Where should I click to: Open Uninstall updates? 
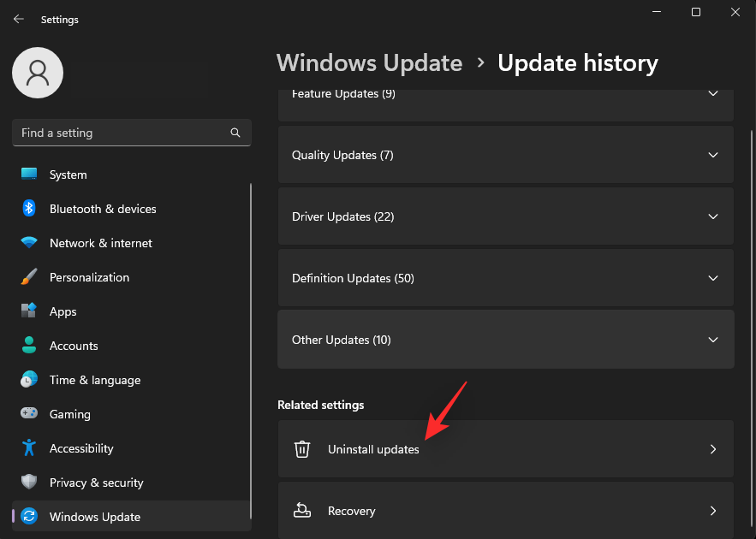(x=505, y=449)
